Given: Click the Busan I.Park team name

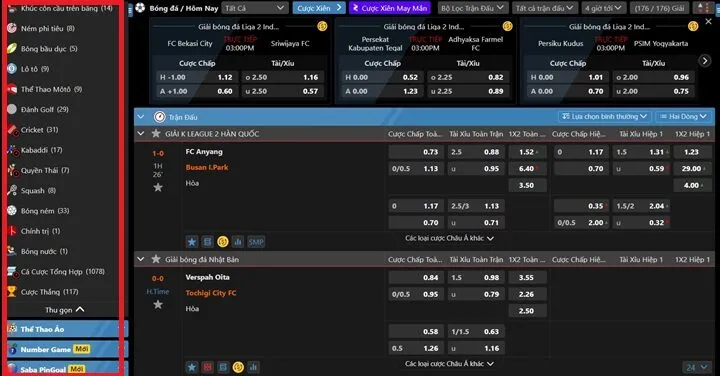Looking at the screenshot, I should (x=207, y=168).
